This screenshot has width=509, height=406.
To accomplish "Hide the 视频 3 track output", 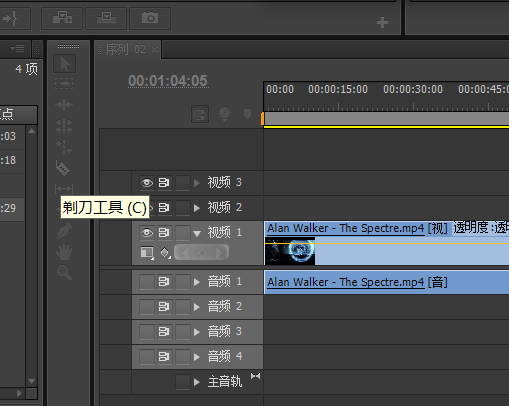I will [147, 183].
